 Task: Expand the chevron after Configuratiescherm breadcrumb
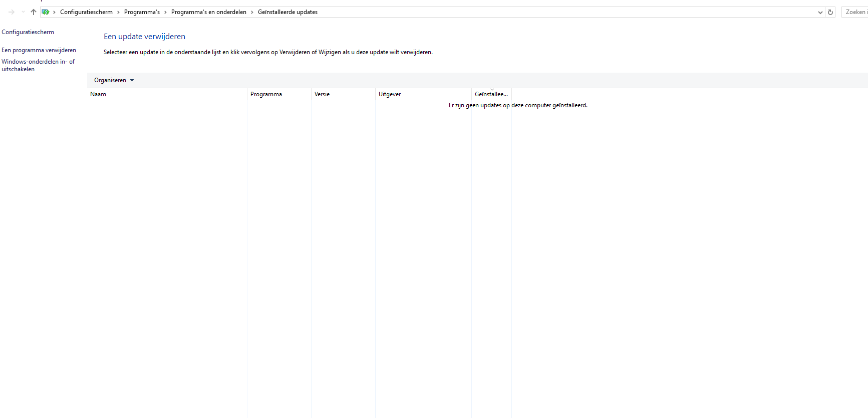[118, 12]
